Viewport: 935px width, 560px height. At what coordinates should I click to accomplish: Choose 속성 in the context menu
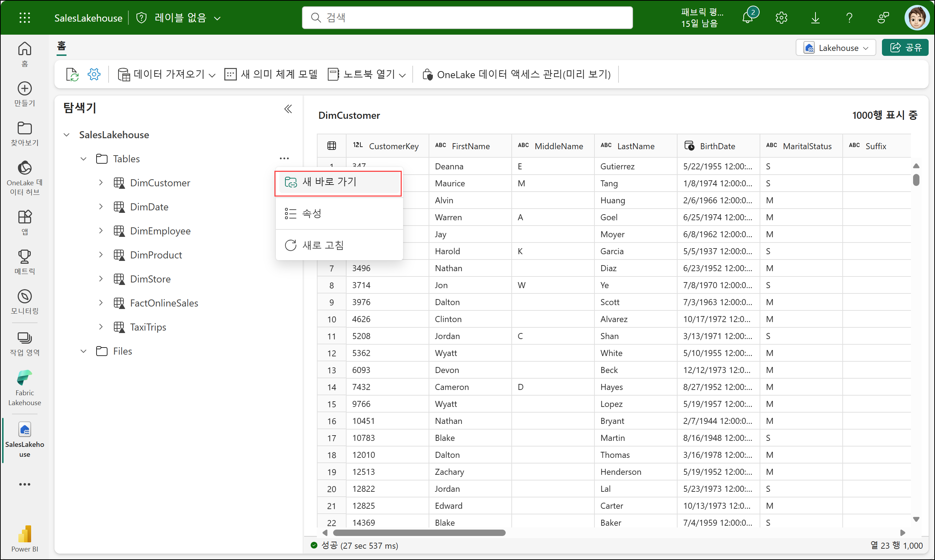[312, 214]
